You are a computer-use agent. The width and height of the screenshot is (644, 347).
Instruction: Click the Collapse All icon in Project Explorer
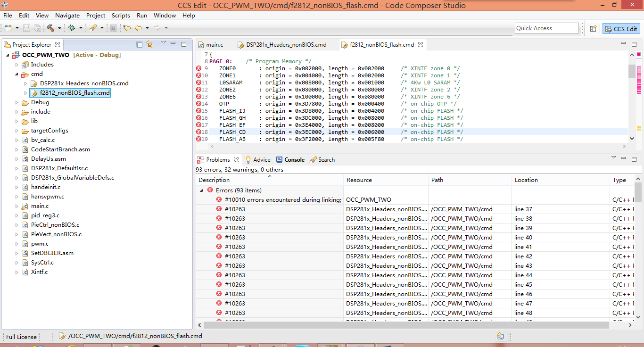click(x=140, y=43)
